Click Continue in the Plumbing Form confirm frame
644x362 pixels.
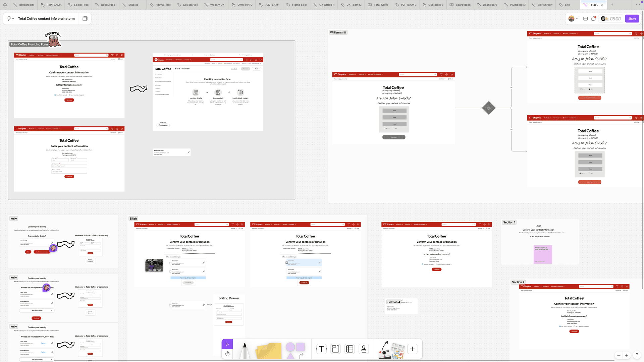pos(69,100)
